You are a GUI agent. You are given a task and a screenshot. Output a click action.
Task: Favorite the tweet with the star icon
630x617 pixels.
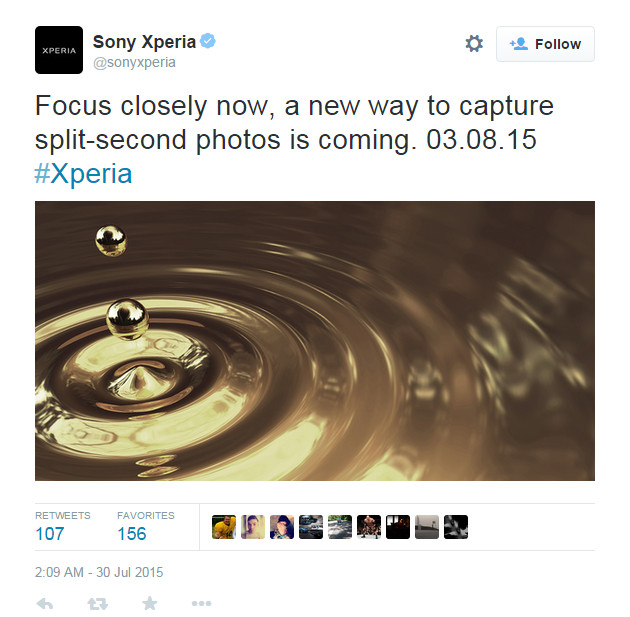tap(149, 603)
